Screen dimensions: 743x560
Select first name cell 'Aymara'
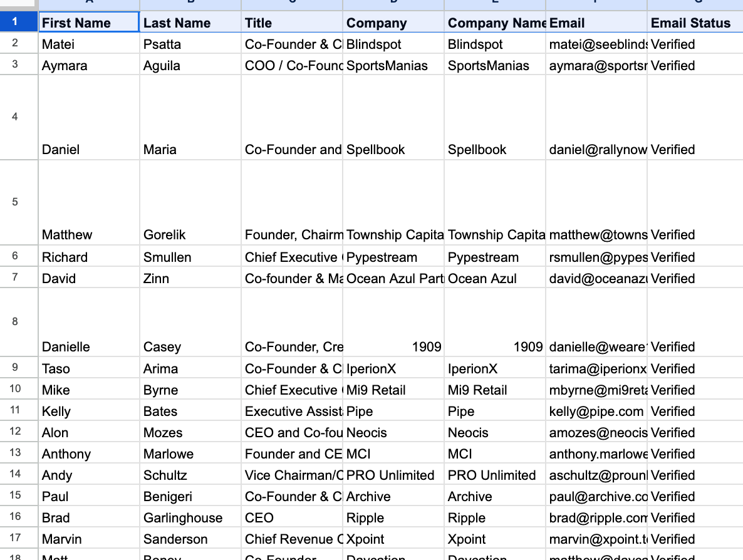click(89, 65)
